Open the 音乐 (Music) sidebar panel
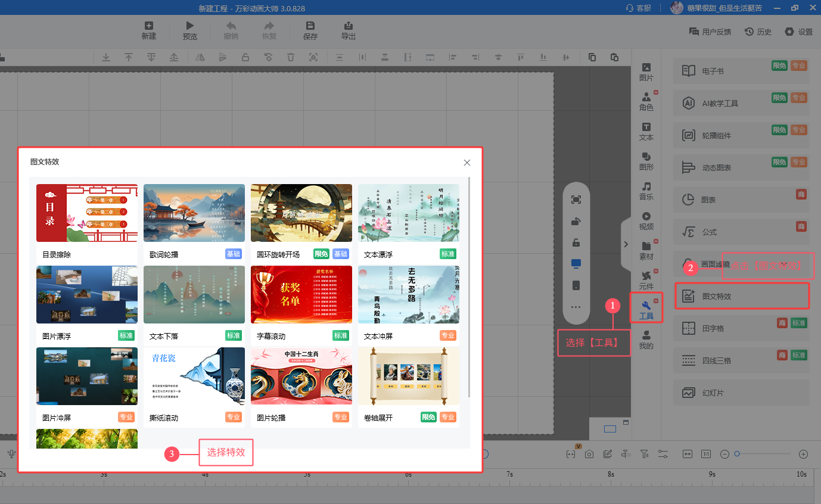Screen dimensions: 821x504 coord(646,191)
